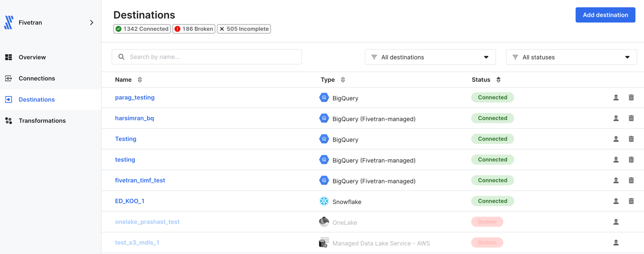The image size is (644, 254).
Task: Click BigQuery icon in parag_testing row
Action: [x=324, y=97]
